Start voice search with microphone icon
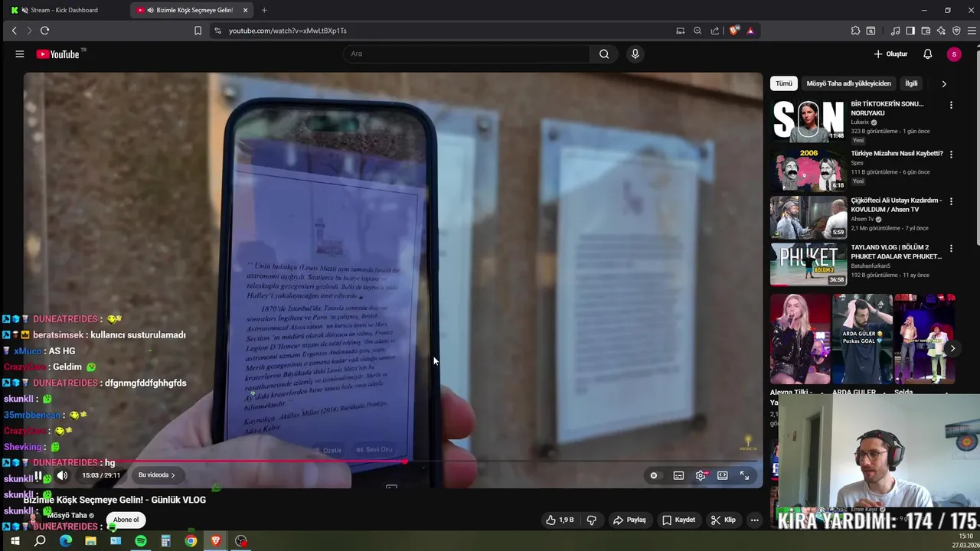 635,54
